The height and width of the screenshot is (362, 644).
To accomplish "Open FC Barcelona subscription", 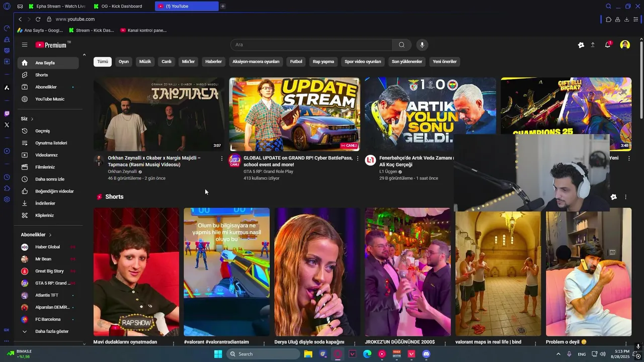I will (48, 319).
